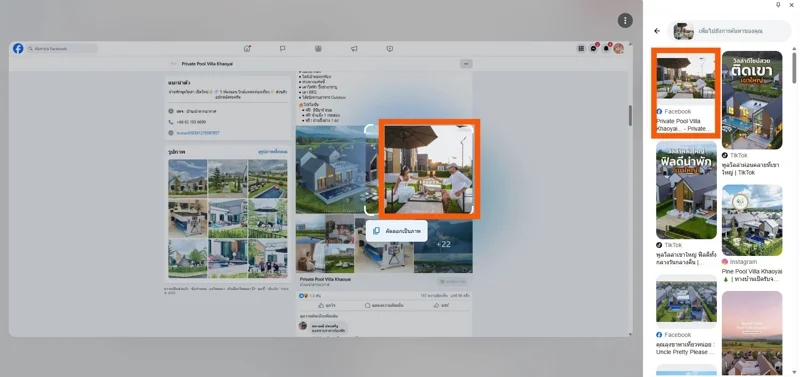800x377 pixels.
Task: Open the Instagram Pine Pool Villa Khaoyai result
Action: (x=752, y=220)
